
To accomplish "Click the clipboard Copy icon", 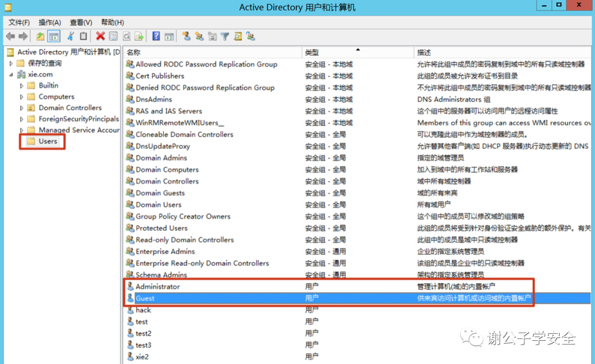I will pyautogui.click(x=84, y=36).
